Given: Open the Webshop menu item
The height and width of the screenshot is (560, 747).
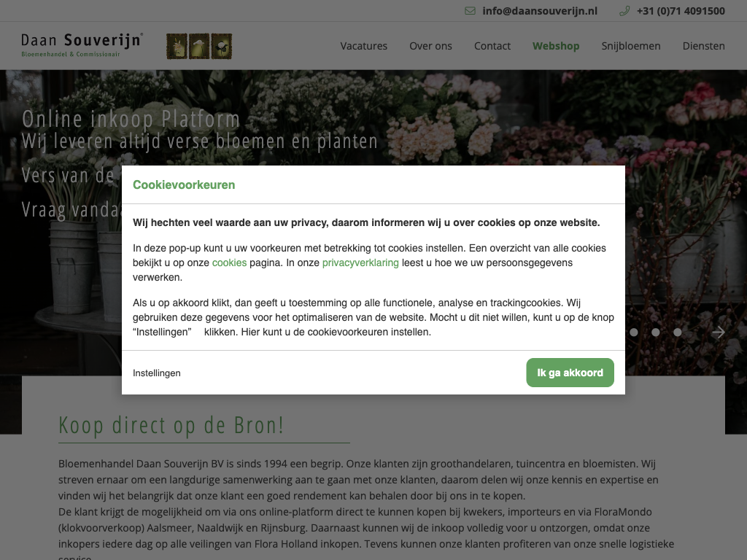Looking at the screenshot, I should point(556,46).
